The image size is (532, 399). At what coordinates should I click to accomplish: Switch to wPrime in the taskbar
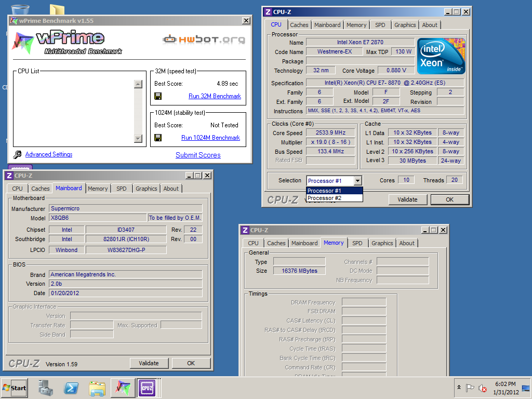click(x=123, y=388)
